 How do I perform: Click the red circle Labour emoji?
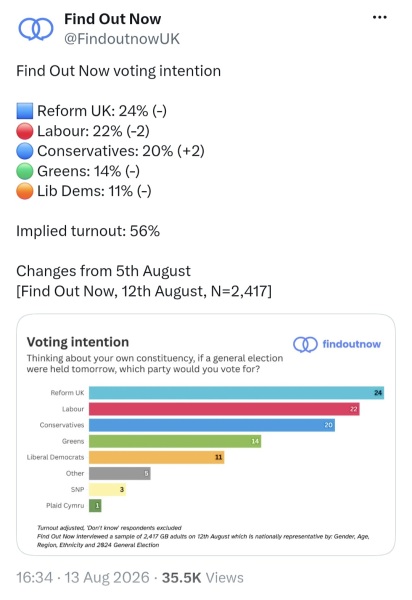pyautogui.click(x=25, y=131)
